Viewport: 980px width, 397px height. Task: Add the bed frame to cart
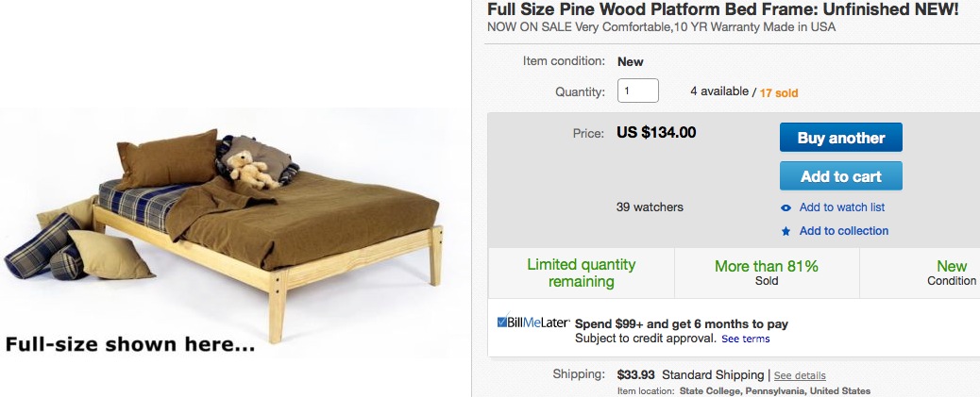(x=840, y=176)
